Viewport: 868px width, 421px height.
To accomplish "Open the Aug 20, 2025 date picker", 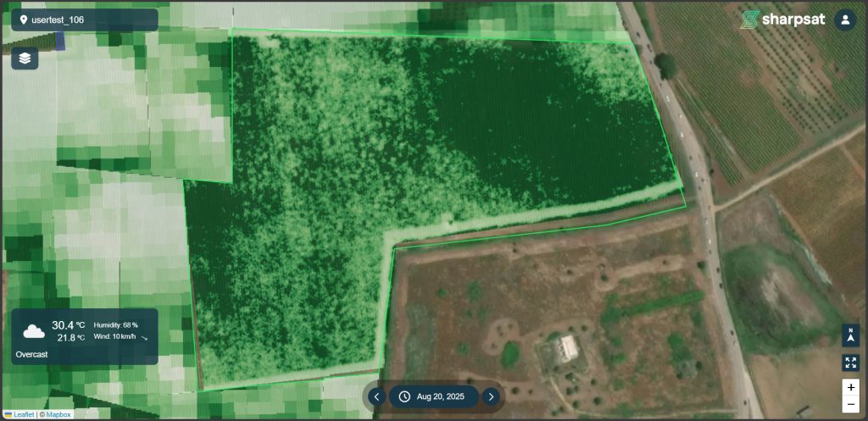I will tap(440, 396).
